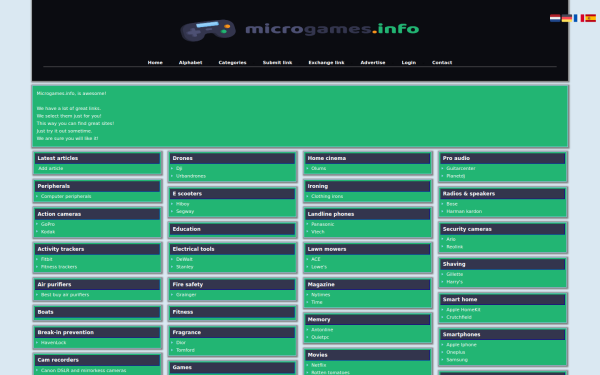The height and width of the screenshot is (375, 600).
Task: Open the Advertise page
Action: 373,62
